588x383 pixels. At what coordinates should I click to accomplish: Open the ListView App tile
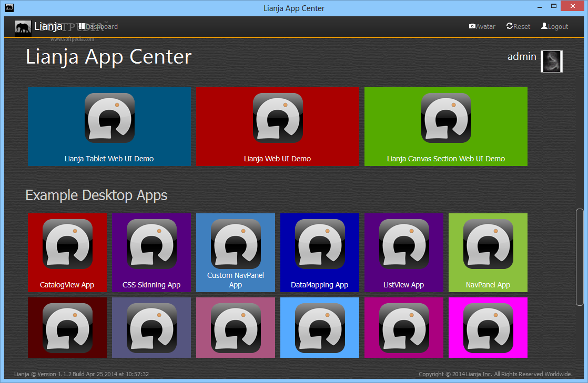click(404, 253)
